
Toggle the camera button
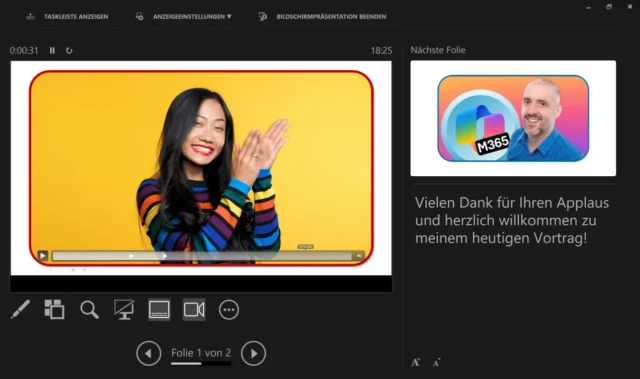click(194, 310)
